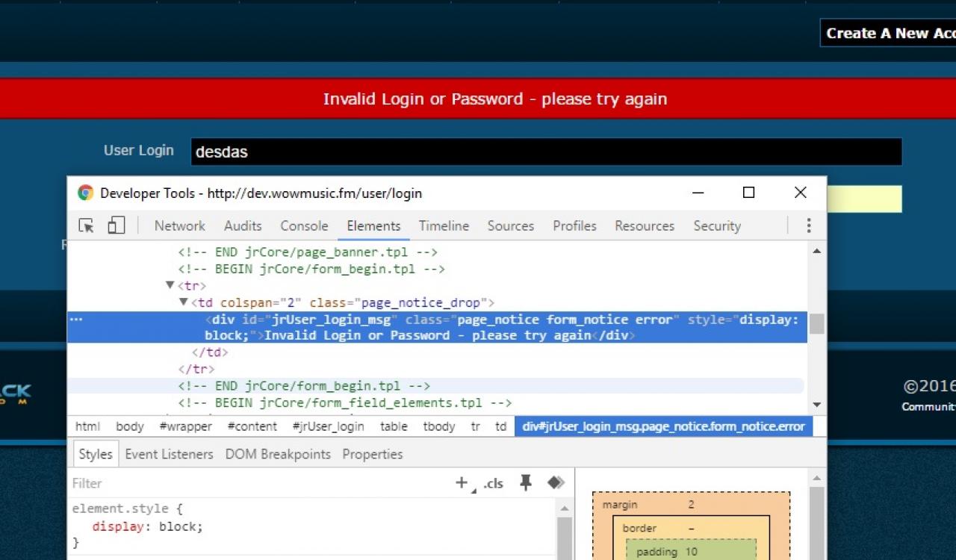Screen dimensions: 956x560
Task: Open the animations diamond icon in Styles
Action: pos(556,483)
